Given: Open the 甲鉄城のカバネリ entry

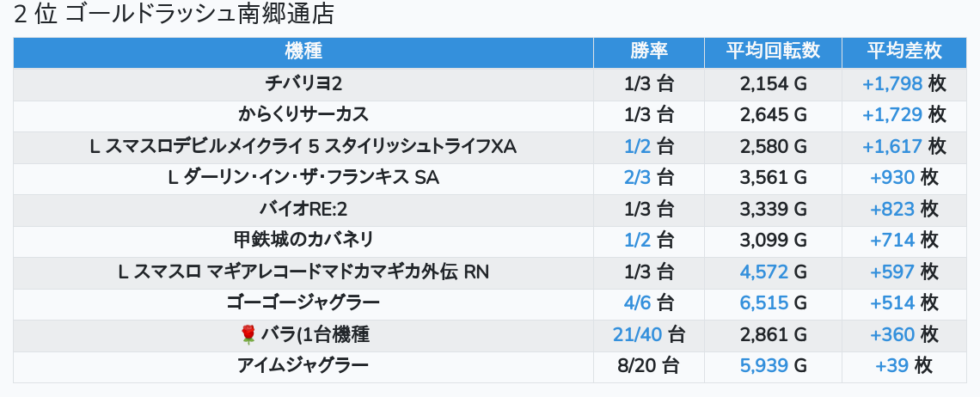Looking at the screenshot, I should 303,241.
